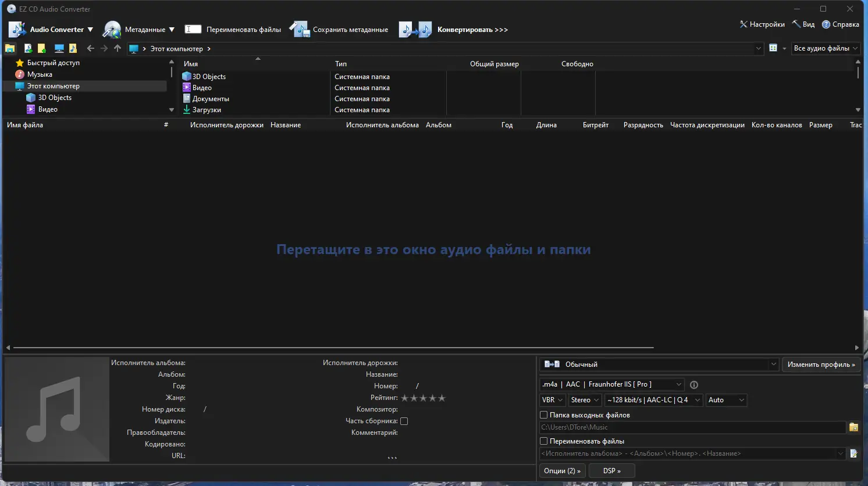Click the Изменить профиль button
868x486 pixels.
pyautogui.click(x=821, y=364)
